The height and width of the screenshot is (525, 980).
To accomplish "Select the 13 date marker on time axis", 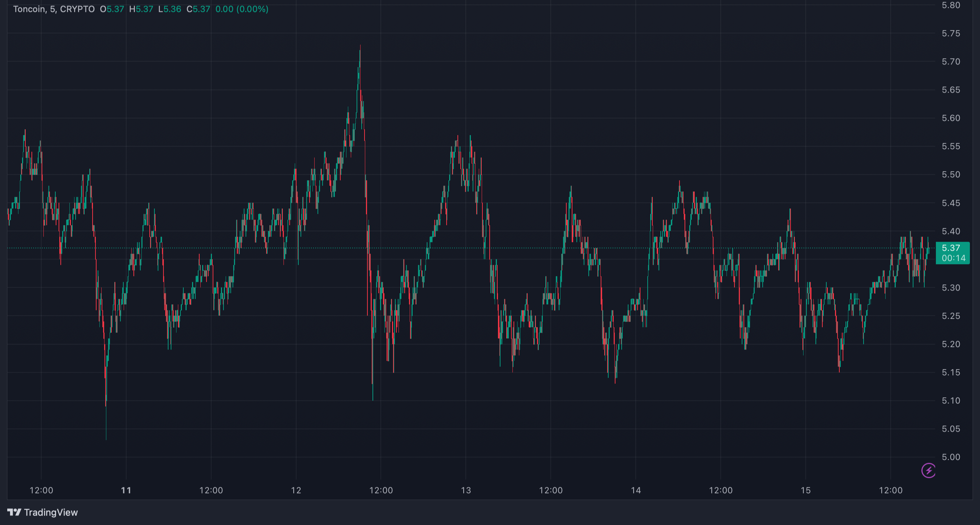I will pos(466,490).
